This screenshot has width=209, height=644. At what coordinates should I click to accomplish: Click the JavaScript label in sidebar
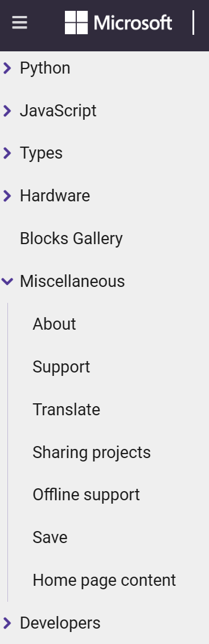point(58,111)
